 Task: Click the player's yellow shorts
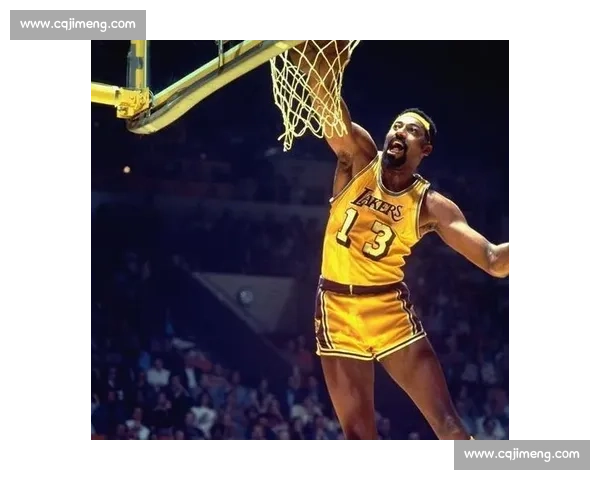[x=366, y=320]
